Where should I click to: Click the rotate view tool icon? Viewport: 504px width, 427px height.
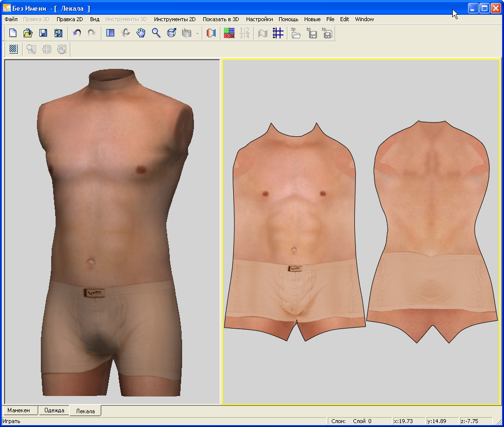[126, 33]
